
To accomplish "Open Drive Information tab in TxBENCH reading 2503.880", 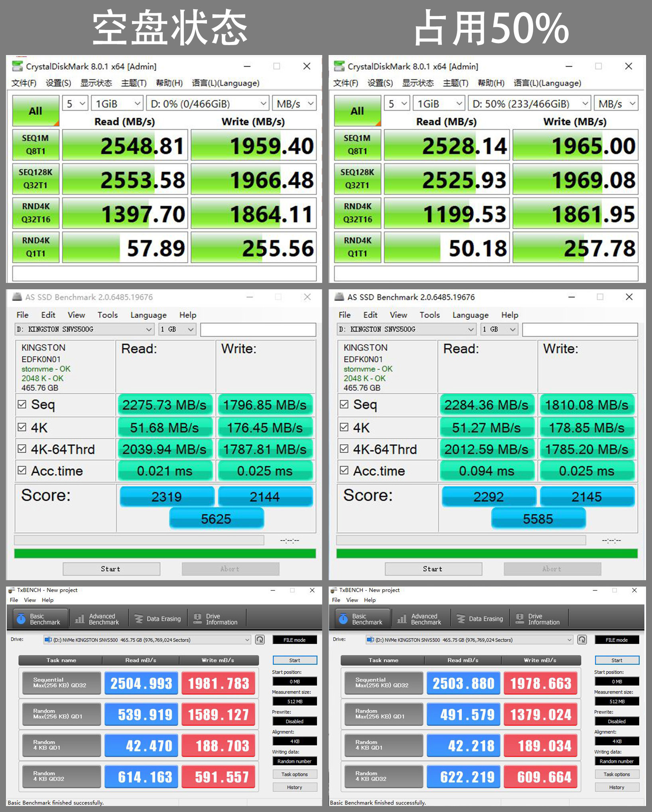I will click(x=538, y=619).
